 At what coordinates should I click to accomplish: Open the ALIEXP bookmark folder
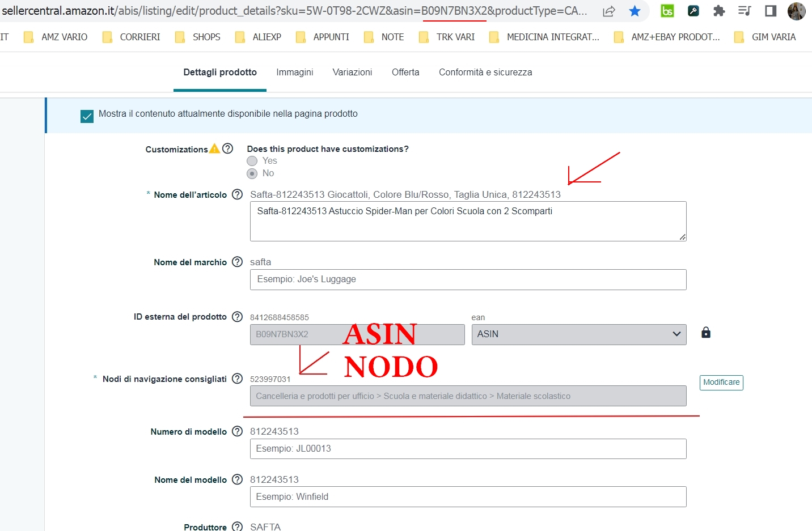click(259, 37)
